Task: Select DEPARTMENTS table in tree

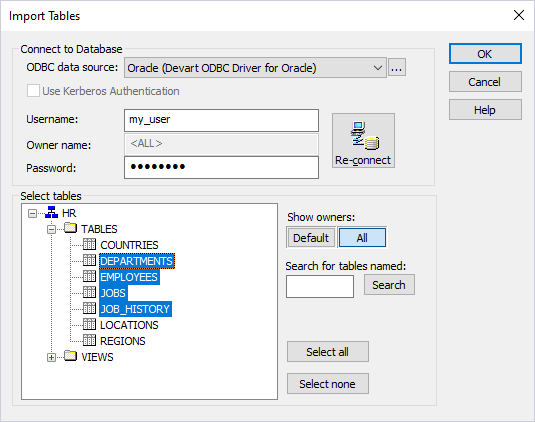Action: 137,261
